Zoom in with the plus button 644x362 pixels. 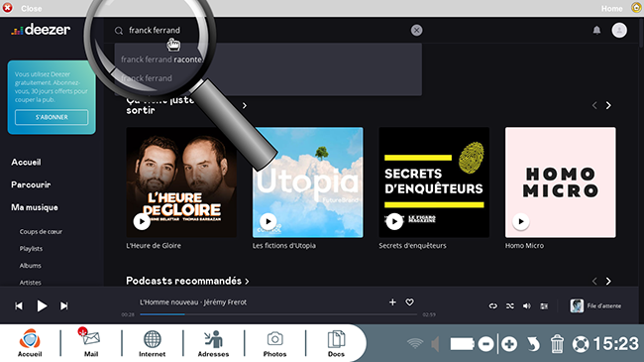pos(509,344)
